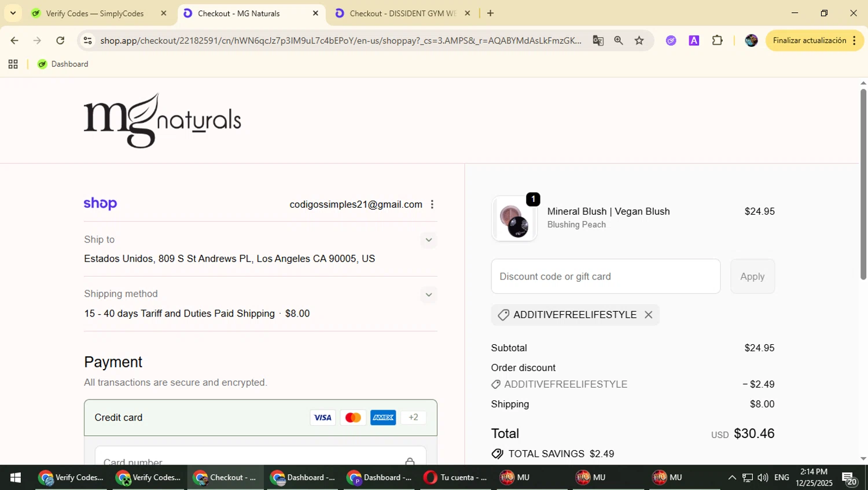
Task: Expand the Shipping method section
Action: 428,295
